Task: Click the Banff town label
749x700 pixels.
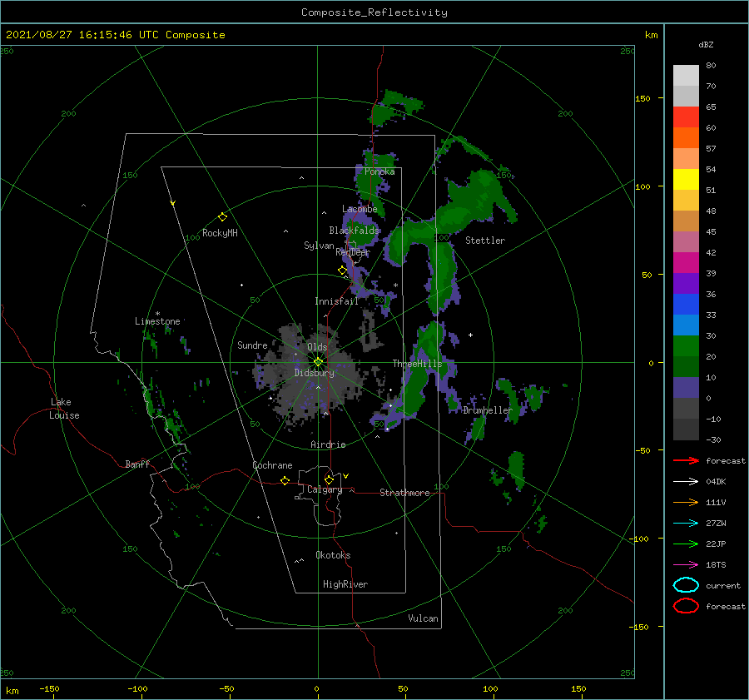Action: [x=137, y=464]
